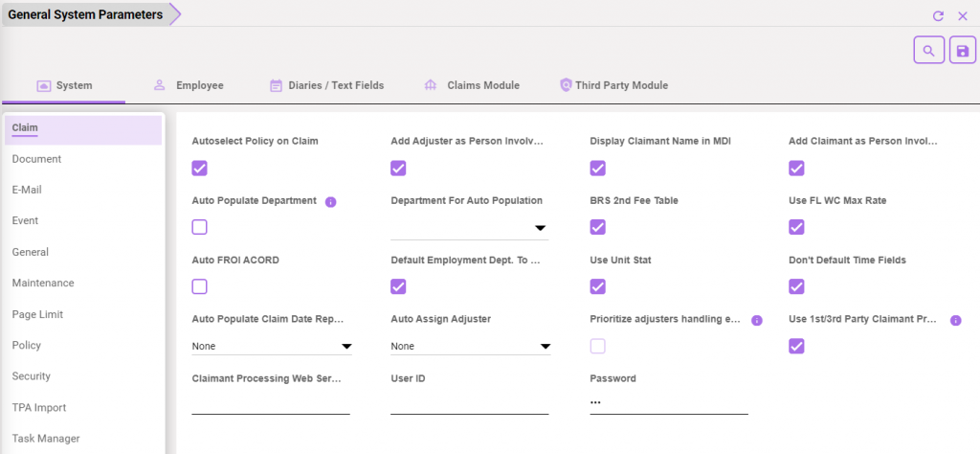Enable the Auto Populate Department checkbox

click(200, 227)
